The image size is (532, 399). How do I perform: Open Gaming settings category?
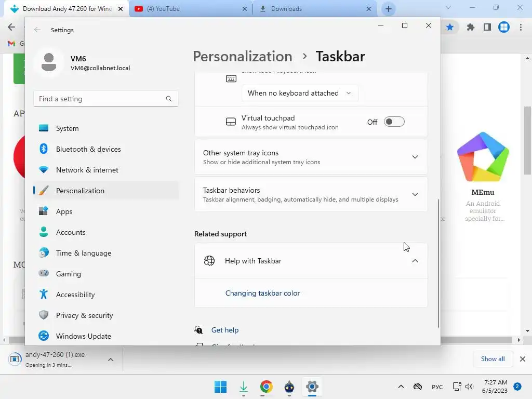[106, 273]
